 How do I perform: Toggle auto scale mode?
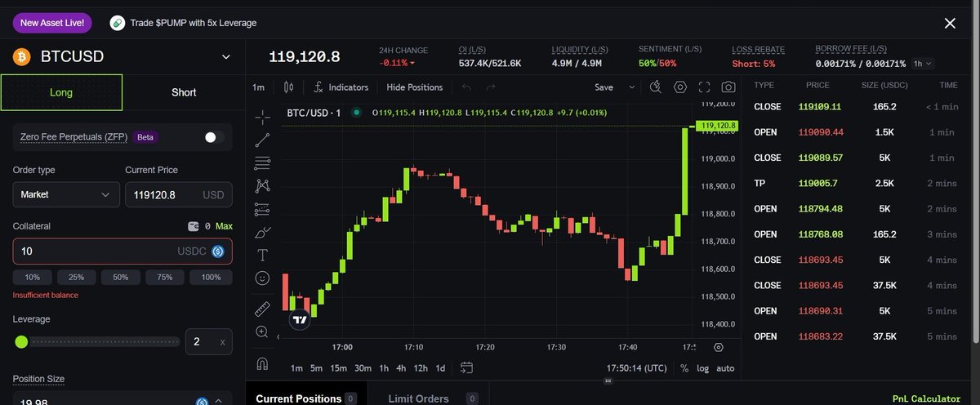tap(725, 368)
